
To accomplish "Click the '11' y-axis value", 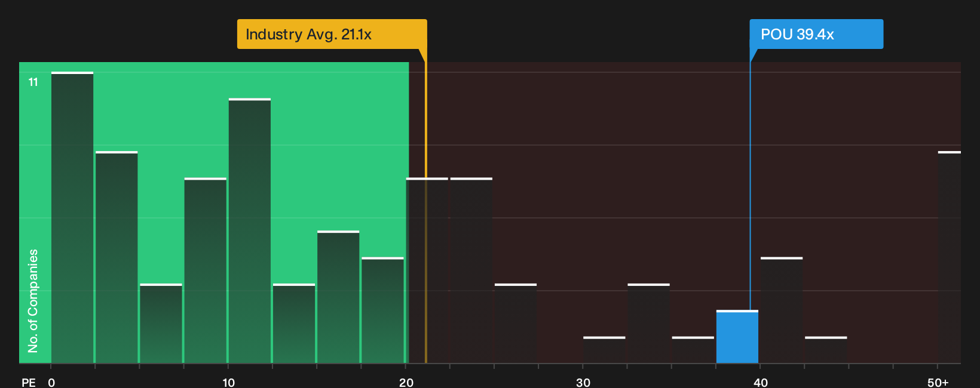I will (33, 82).
